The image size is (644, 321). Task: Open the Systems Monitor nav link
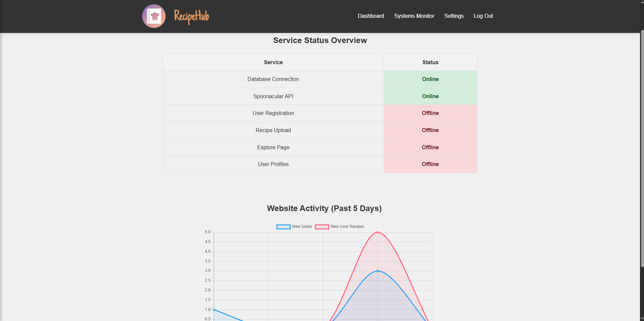click(414, 16)
